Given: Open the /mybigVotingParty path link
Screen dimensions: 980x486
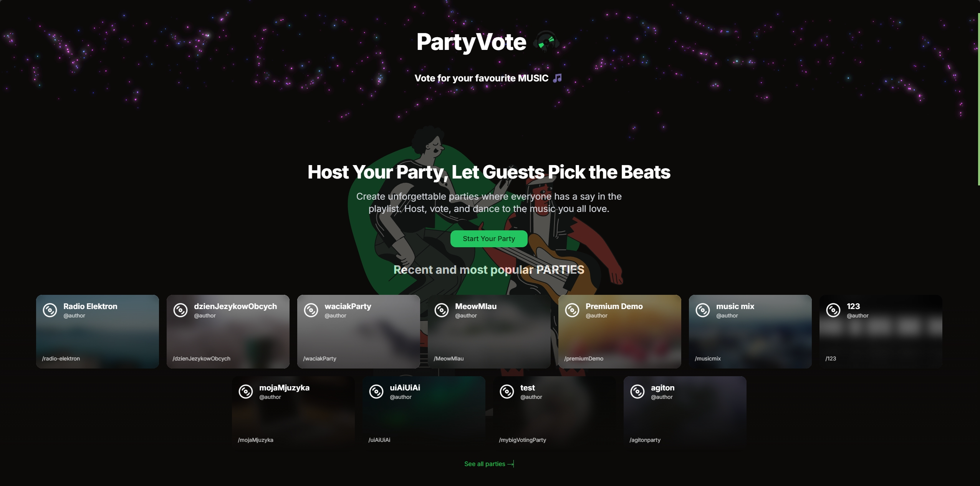Looking at the screenshot, I should 522,440.
